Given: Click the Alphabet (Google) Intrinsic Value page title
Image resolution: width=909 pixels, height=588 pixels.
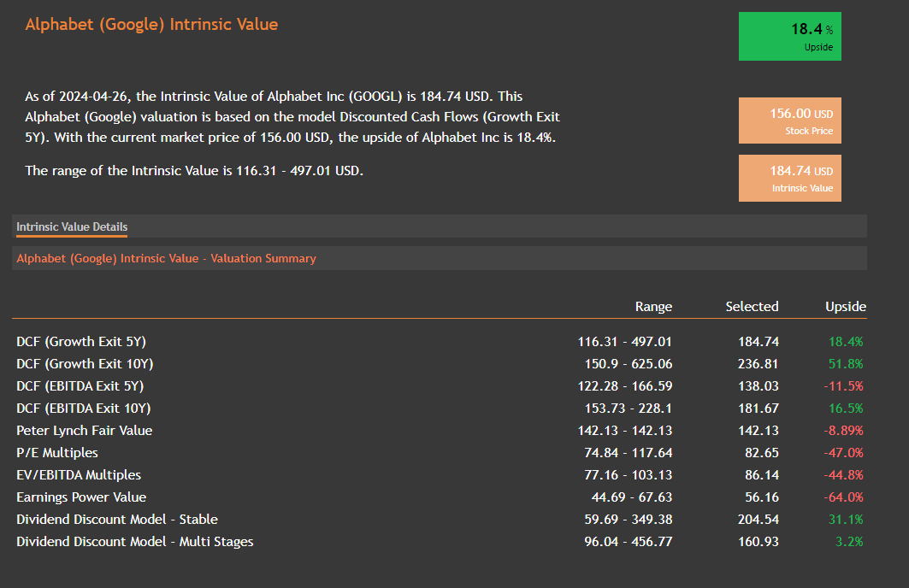Looking at the screenshot, I should pos(151,25).
